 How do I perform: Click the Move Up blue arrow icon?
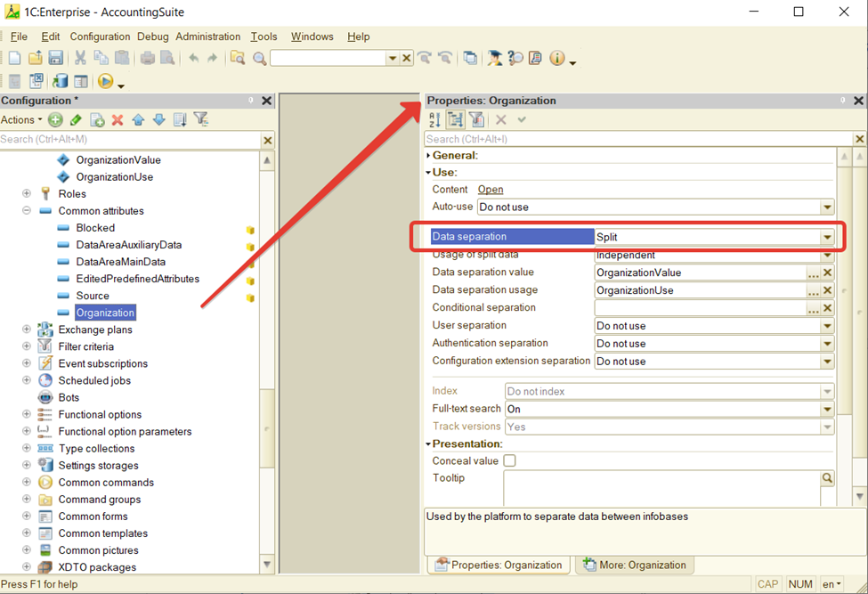click(138, 120)
